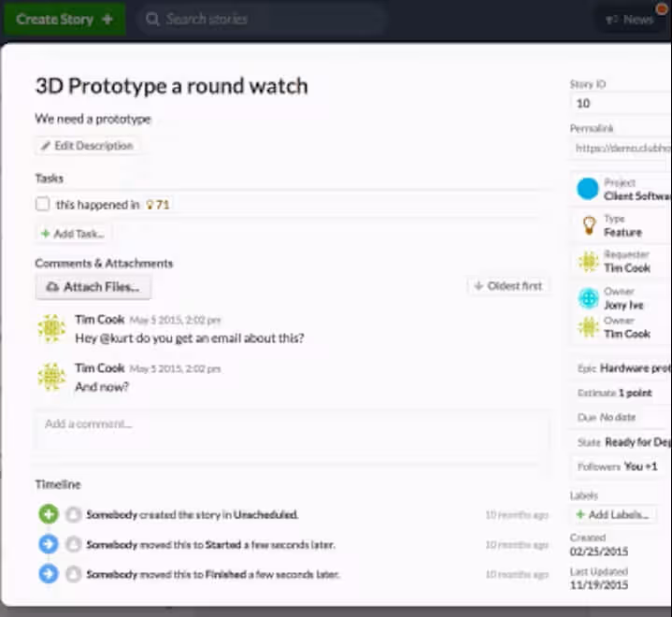Click the Created date 02/25/2015
The image size is (672, 617).
point(599,552)
